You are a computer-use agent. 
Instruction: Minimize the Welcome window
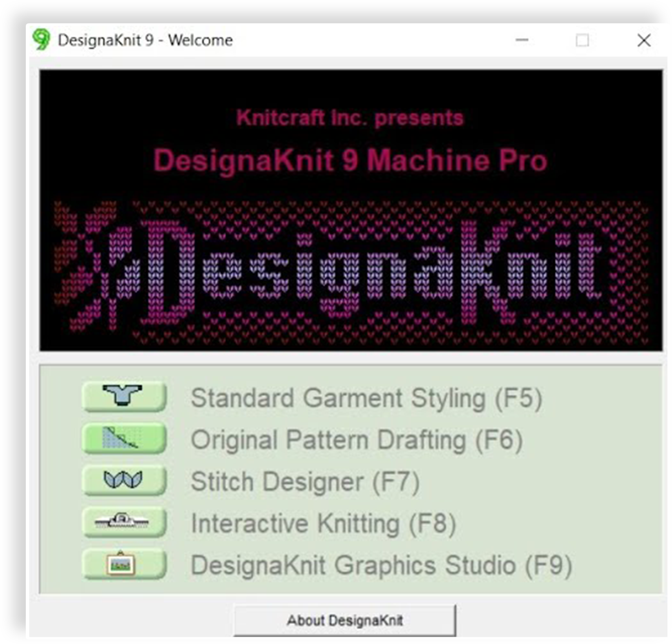[522, 40]
